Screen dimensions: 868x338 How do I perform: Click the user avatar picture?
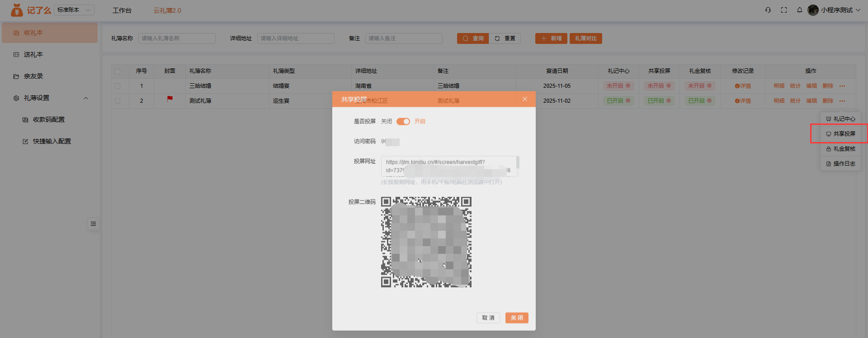pyautogui.click(x=813, y=10)
